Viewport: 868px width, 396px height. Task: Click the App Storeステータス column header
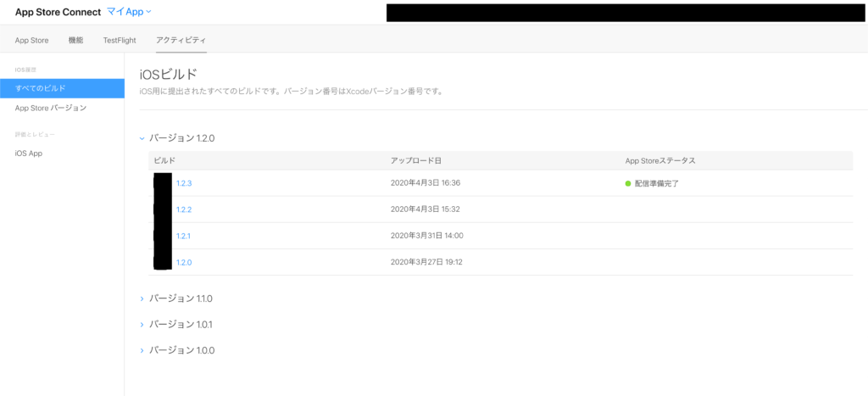660,160
